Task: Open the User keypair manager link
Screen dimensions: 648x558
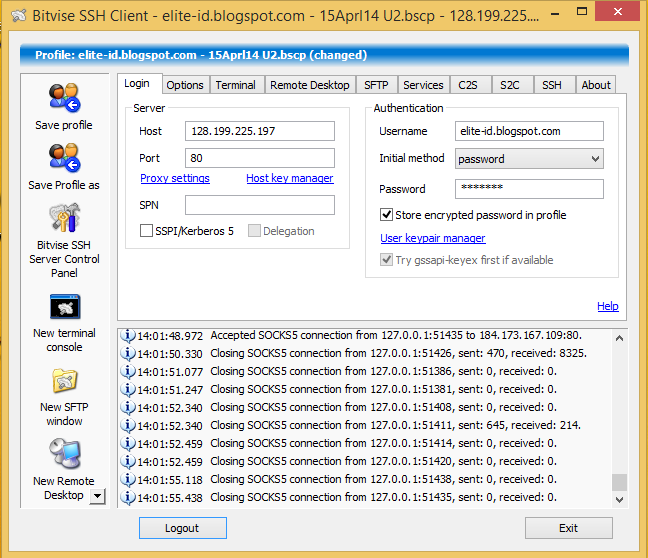Action: 433,238
